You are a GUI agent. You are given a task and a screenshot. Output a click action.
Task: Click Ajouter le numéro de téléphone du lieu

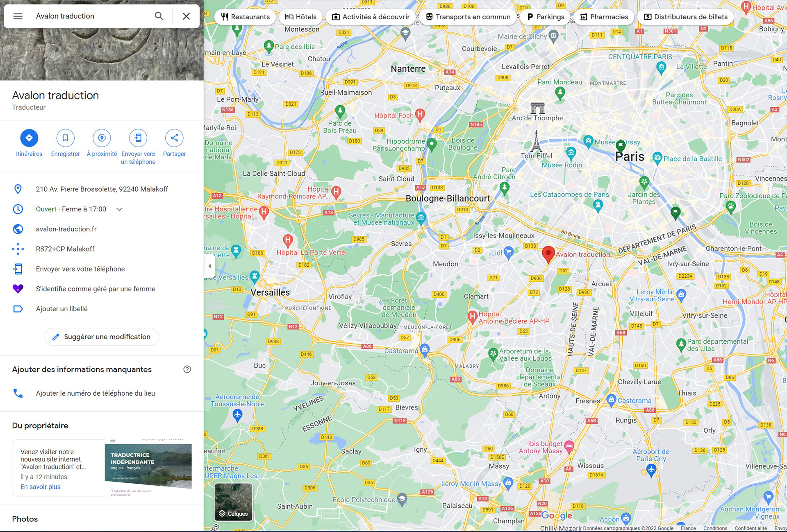pos(102,393)
